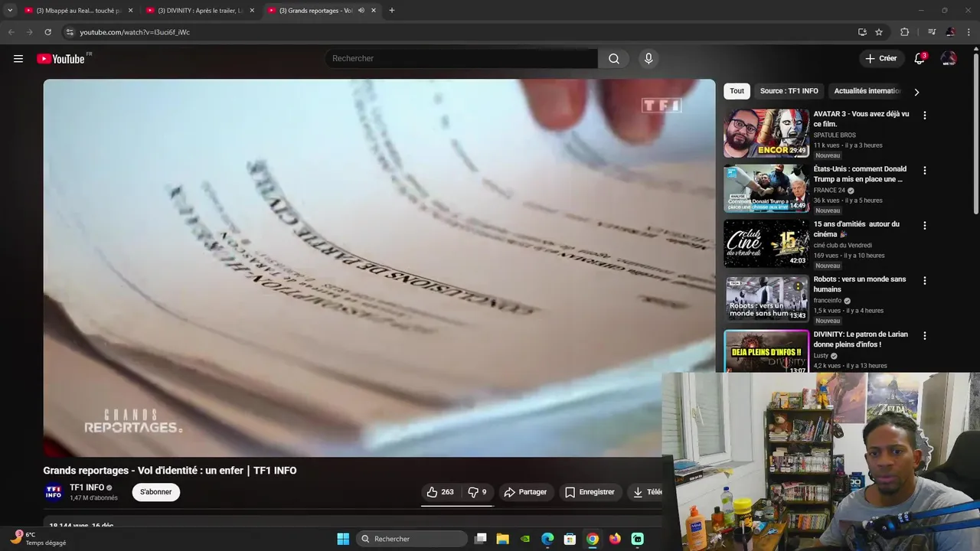980x551 pixels.
Task: Open Task View on the taskbar
Action: coord(480,539)
